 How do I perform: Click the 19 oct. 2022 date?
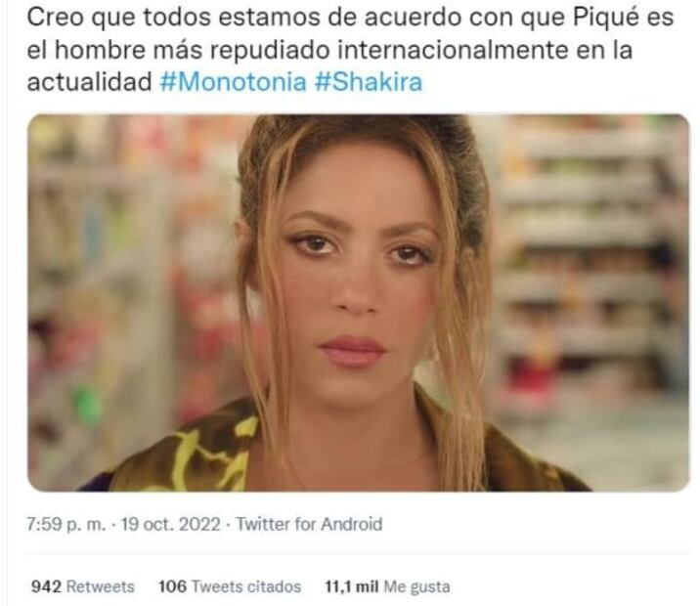(x=170, y=524)
